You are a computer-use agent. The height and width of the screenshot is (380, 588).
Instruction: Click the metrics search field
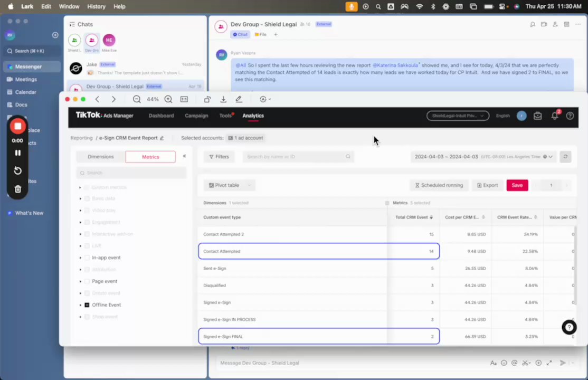131,173
